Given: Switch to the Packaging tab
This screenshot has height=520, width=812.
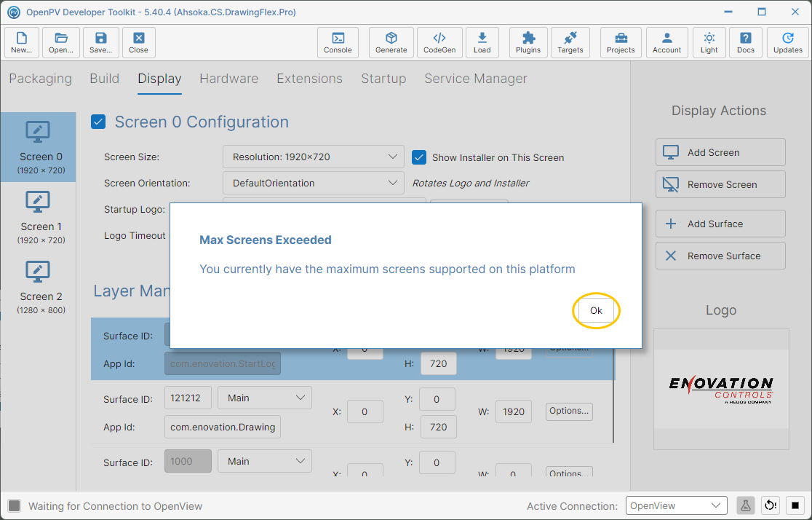Looking at the screenshot, I should [41, 79].
